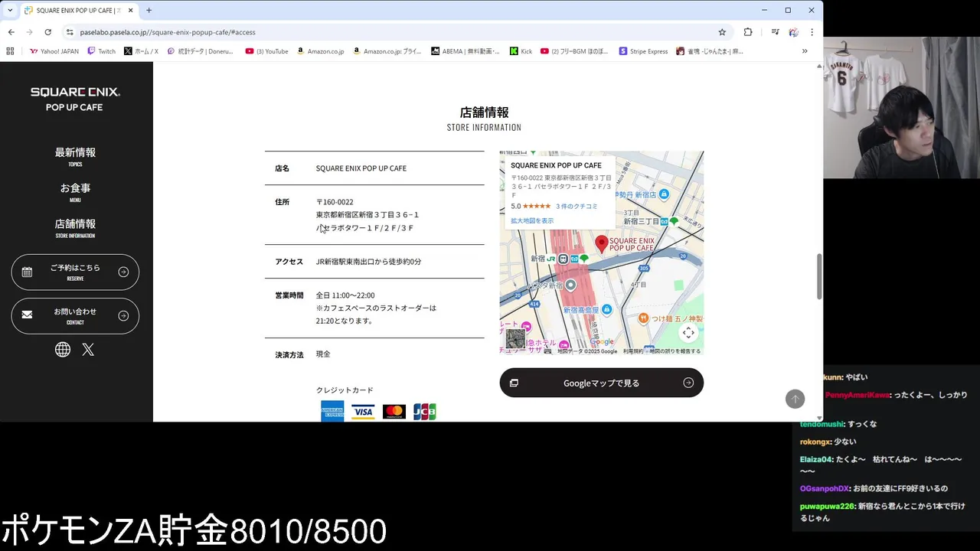Click the map camera controls icon
Image resolution: width=980 pixels, height=551 pixels.
click(x=688, y=332)
